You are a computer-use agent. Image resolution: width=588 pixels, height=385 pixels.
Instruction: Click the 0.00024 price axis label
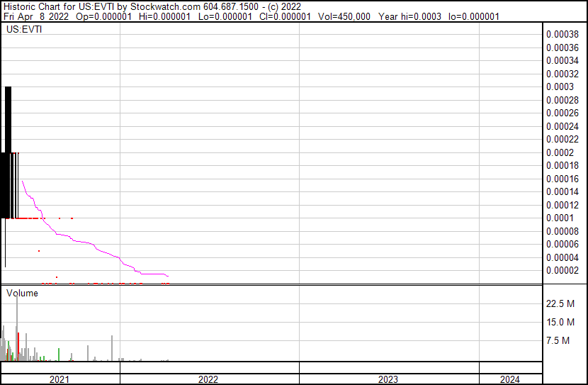pos(562,126)
